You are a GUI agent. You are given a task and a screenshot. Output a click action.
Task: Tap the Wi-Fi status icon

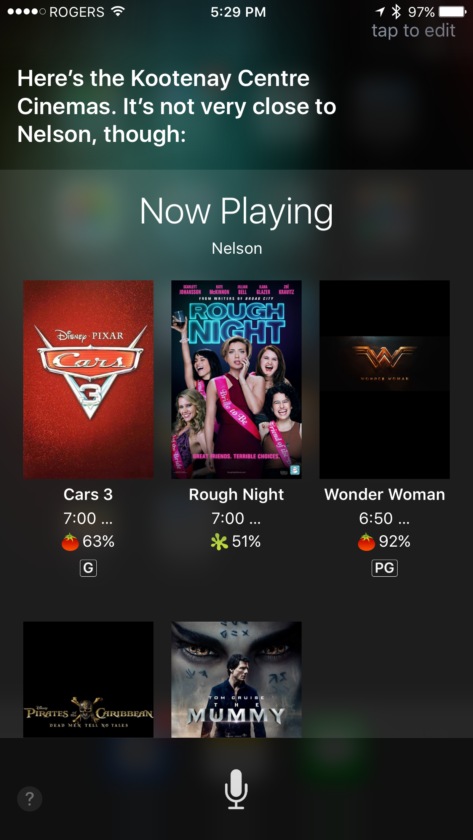click(118, 11)
